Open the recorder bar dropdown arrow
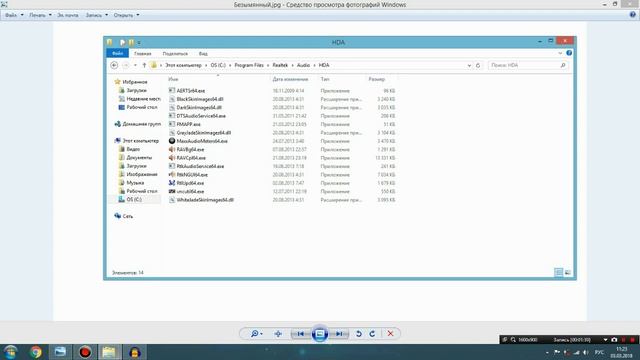 point(605,340)
